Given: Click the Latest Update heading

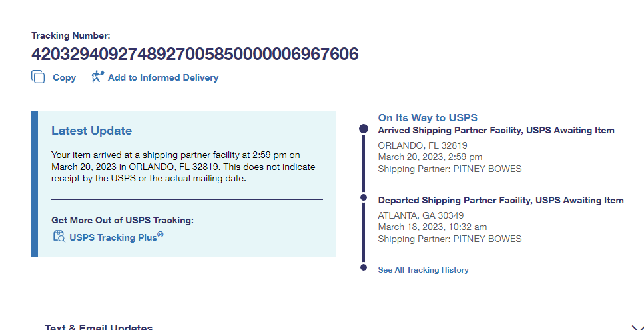Looking at the screenshot, I should tap(91, 131).
